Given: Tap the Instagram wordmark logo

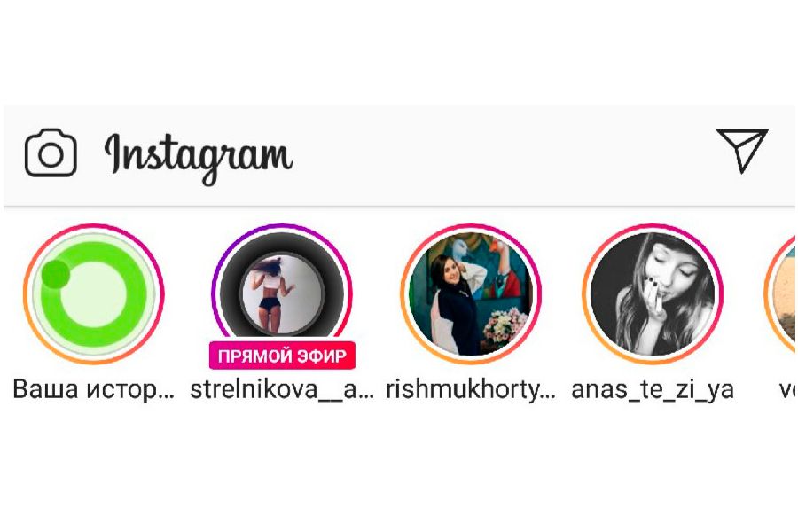Looking at the screenshot, I should [x=199, y=157].
